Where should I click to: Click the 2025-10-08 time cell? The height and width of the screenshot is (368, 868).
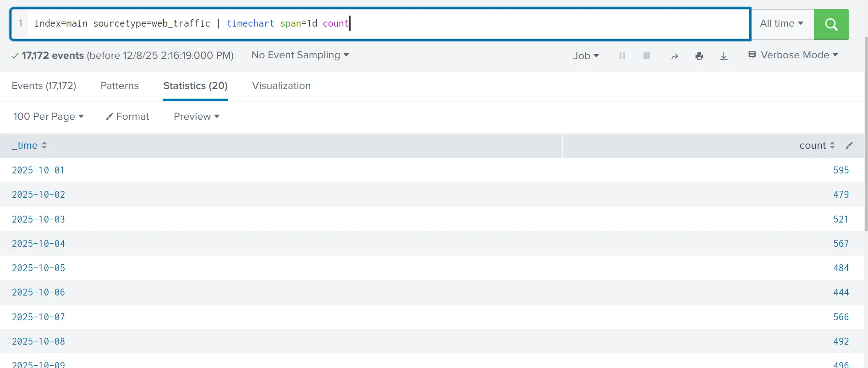(x=38, y=341)
